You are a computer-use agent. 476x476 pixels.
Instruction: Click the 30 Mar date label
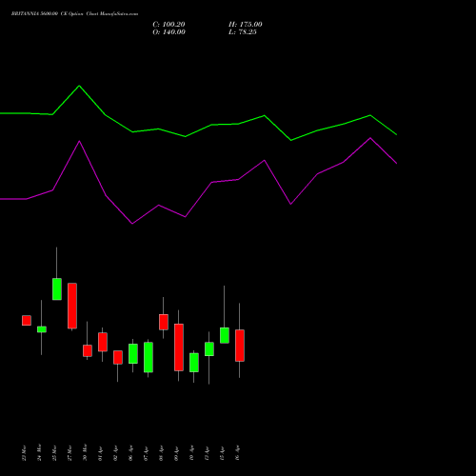pos(85,453)
